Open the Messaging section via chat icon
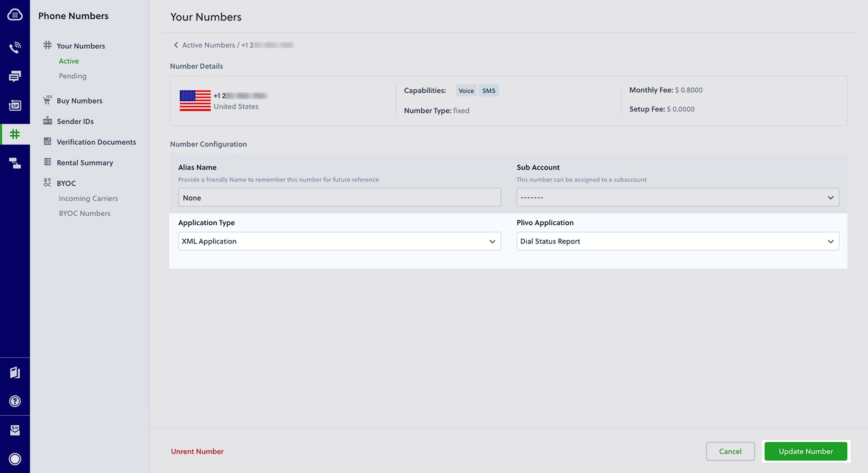 (14, 75)
